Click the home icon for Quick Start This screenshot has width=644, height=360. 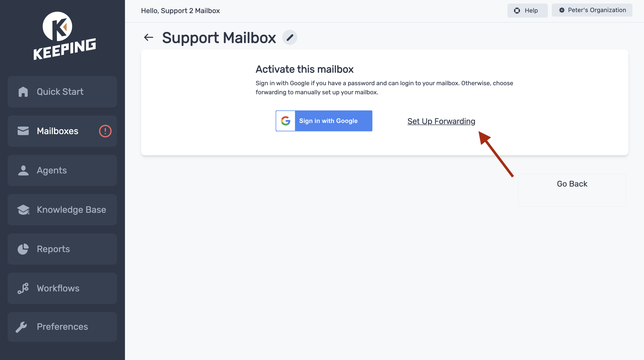[x=23, y=92]
